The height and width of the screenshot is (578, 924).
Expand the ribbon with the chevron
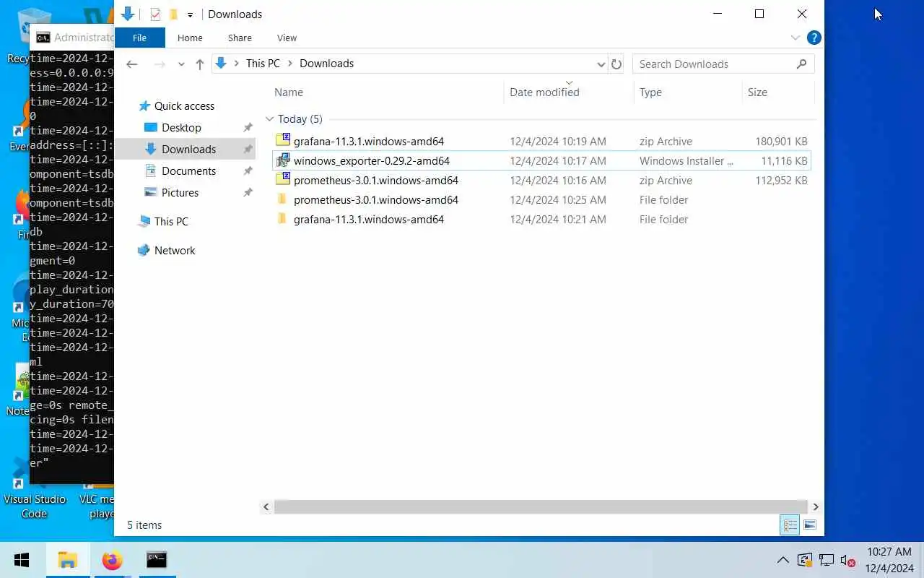tap(795, 38)
